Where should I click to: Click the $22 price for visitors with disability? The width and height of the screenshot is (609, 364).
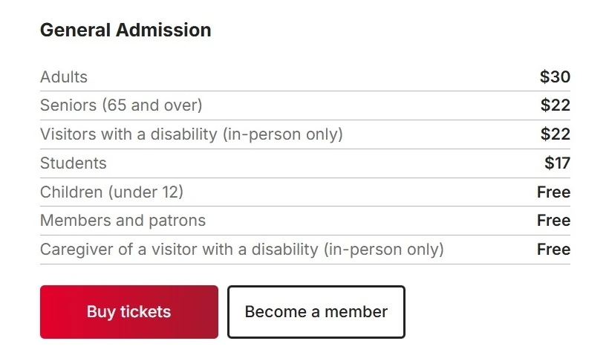[555, 134]
